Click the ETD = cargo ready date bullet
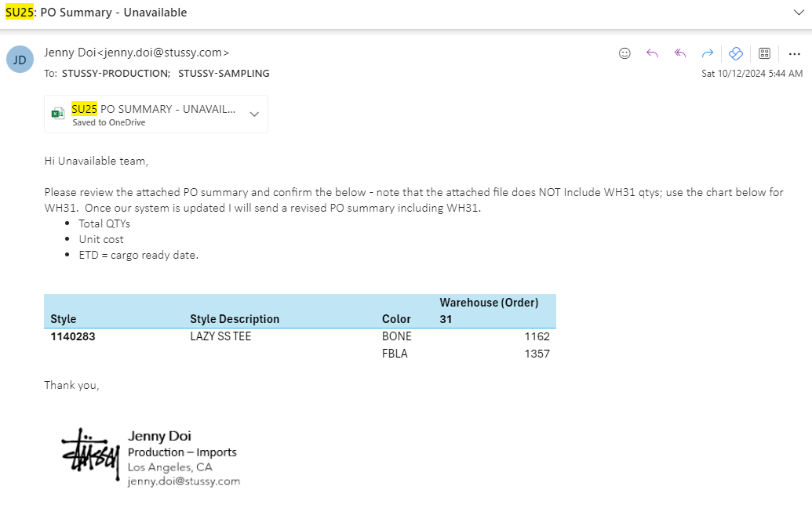812x512 pixels. [x=138, y=256]
